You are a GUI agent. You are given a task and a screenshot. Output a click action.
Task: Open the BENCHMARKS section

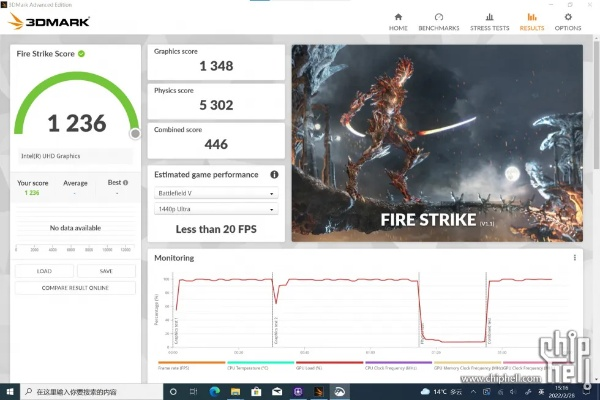point(439,21)
